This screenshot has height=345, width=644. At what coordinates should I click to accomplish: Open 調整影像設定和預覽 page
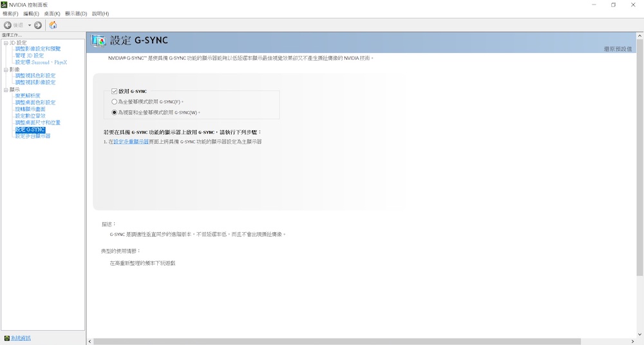(x=38, y=48)
